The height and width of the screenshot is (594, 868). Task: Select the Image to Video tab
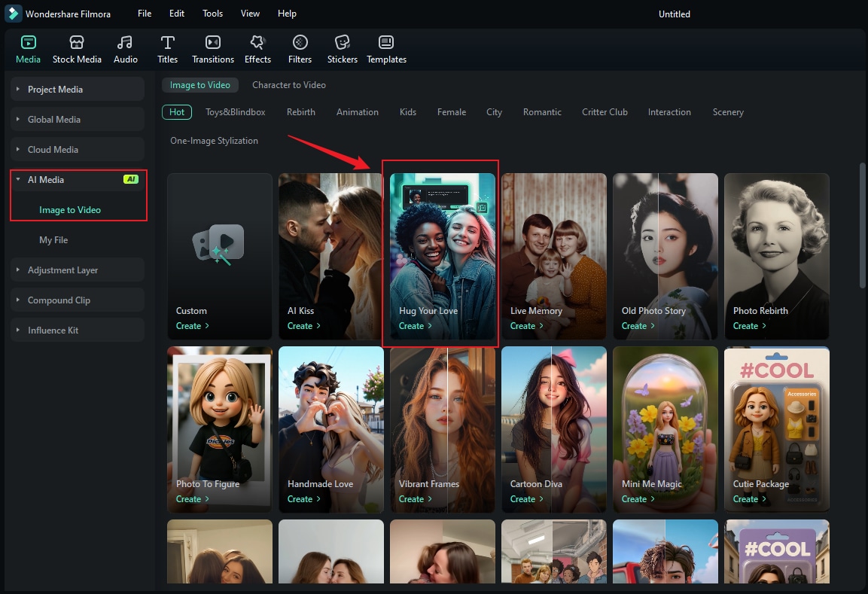click(x=199, y=85)
